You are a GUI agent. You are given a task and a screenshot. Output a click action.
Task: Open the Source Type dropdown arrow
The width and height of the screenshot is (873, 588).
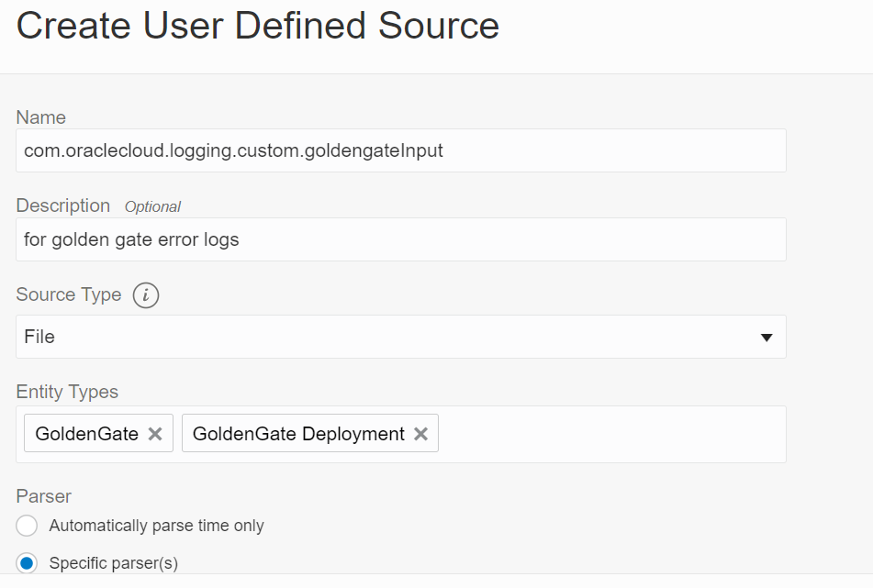(x=767, y=338)
